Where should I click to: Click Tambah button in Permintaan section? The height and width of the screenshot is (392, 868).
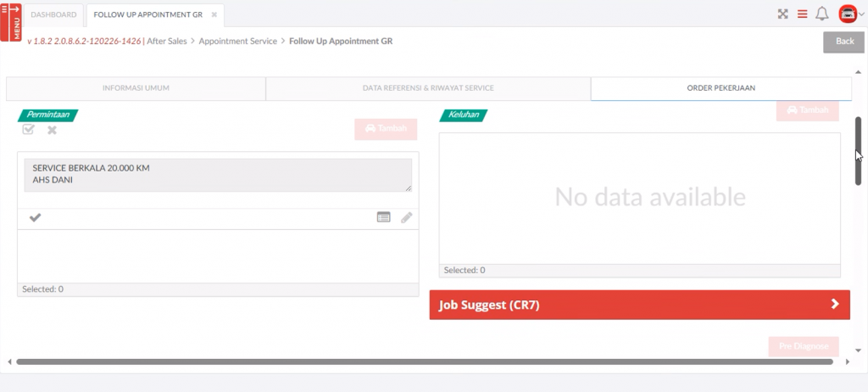pyautogui.click(x=386, y=129)
